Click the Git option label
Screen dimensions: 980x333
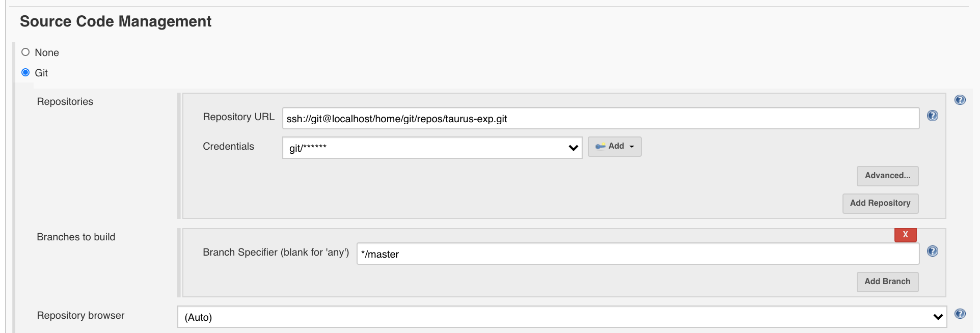[41, 73]
